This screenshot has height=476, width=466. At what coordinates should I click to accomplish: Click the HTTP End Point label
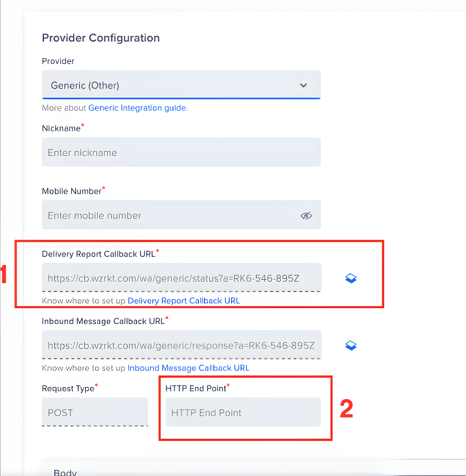(196, 388)
